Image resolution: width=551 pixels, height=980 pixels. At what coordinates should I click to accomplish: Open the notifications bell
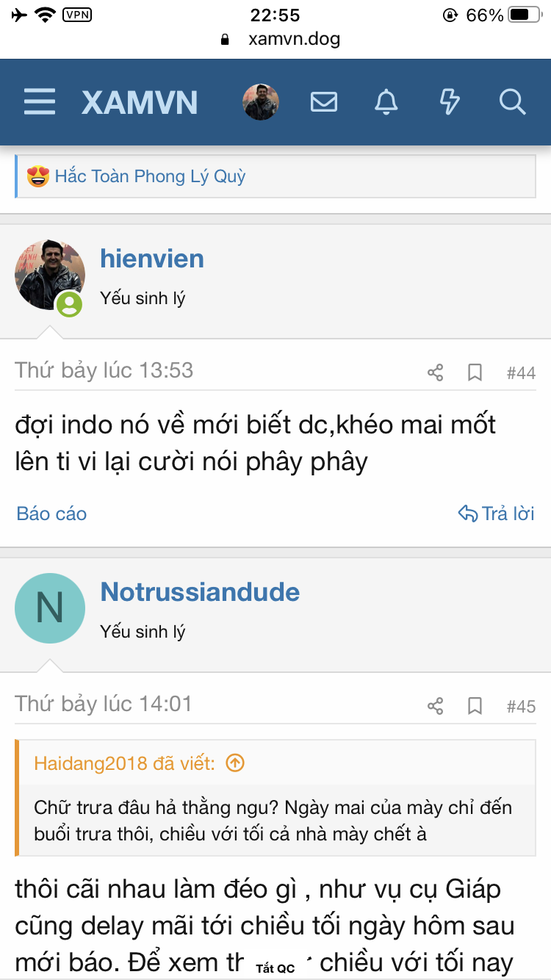386,102
